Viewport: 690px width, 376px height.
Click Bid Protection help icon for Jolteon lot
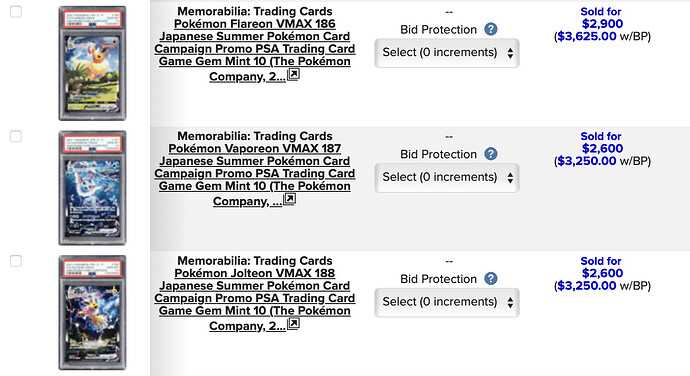point(491,279)
